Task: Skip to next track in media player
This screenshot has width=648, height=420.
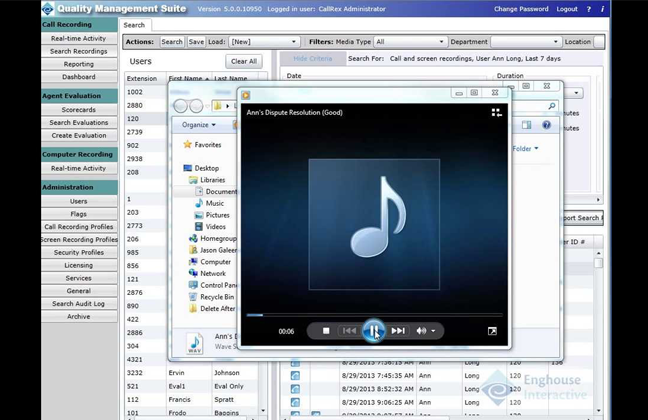Action: pyautogui.click(x=398, y=331)
